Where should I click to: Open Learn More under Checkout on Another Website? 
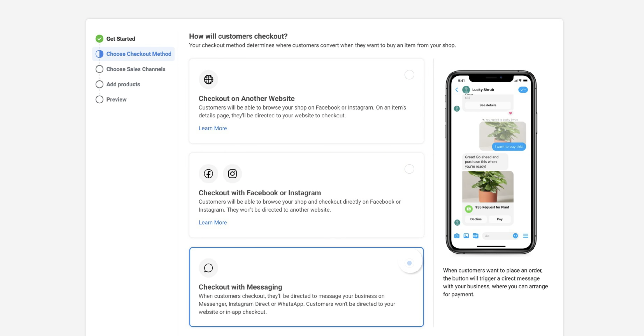213,128
